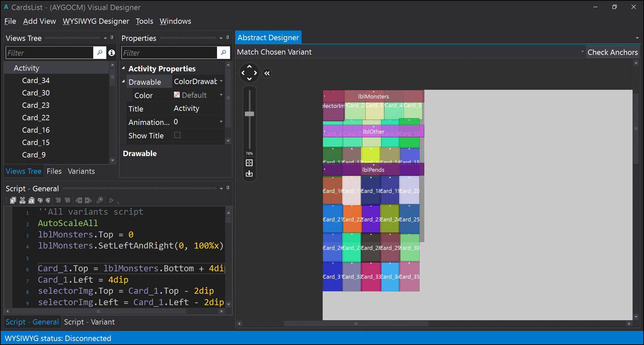Select Card_23 in the Views Tree
The width and height of the screenshot is (644, 345).
pos(36,105)
